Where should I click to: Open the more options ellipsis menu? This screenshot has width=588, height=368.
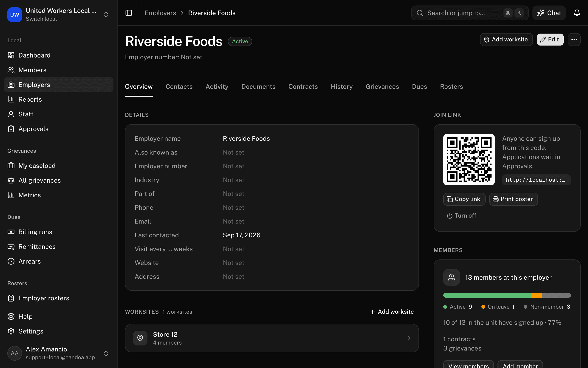(x=574, y=39)
